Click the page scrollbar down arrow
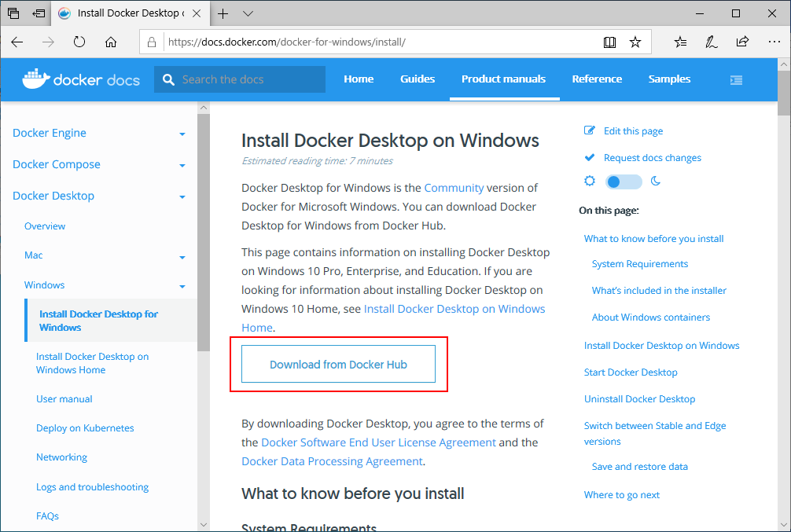 [x=784, y=525]
